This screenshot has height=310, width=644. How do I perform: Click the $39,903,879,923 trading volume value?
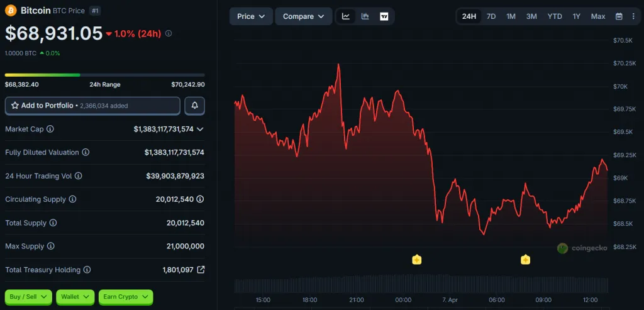tap(175, 175)
